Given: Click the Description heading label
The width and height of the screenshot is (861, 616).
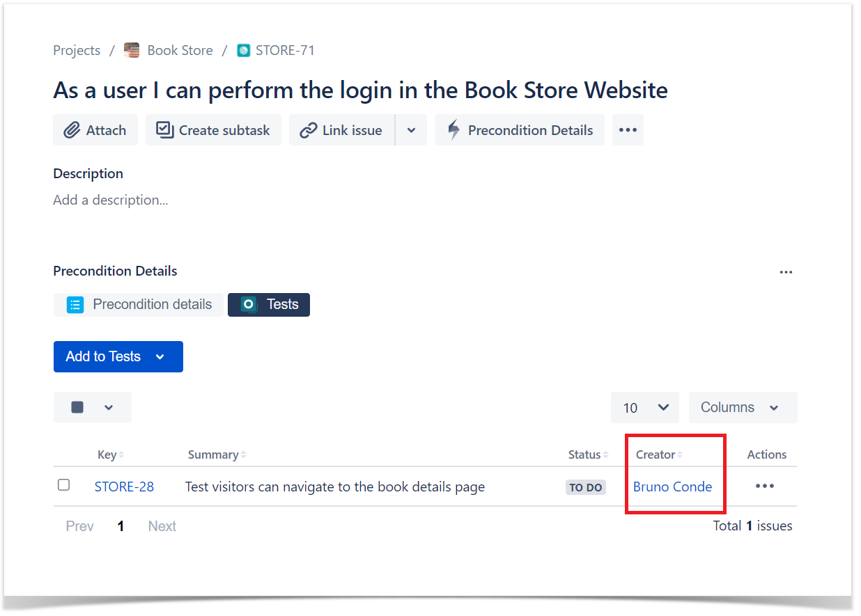Looking at the screenshot, I should (88, 173).
